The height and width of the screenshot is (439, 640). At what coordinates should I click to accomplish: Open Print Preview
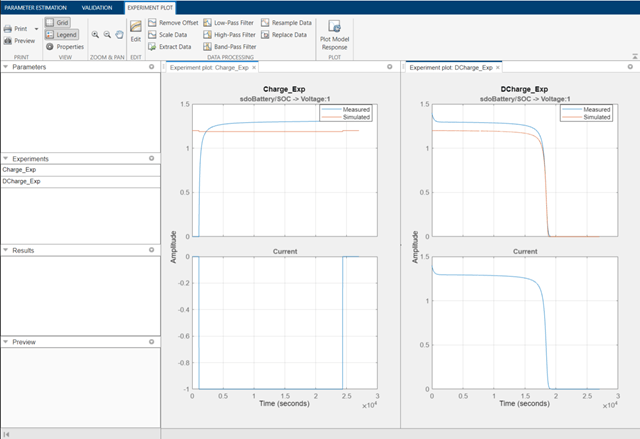point(19,41)
